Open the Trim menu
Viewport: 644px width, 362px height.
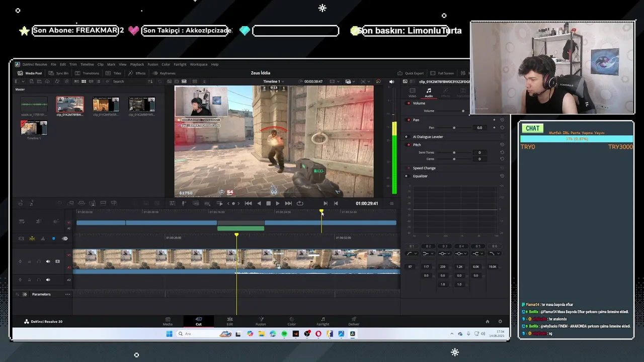point(73,64)
